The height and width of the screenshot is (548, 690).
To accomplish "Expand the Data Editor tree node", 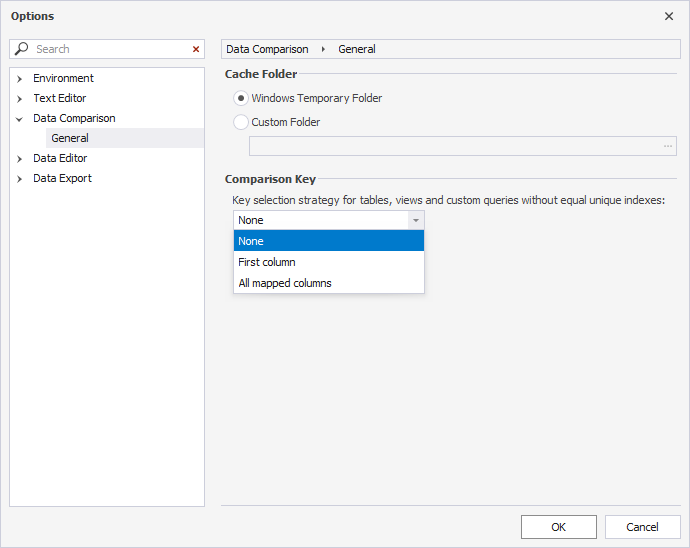I will click(19, 159).
